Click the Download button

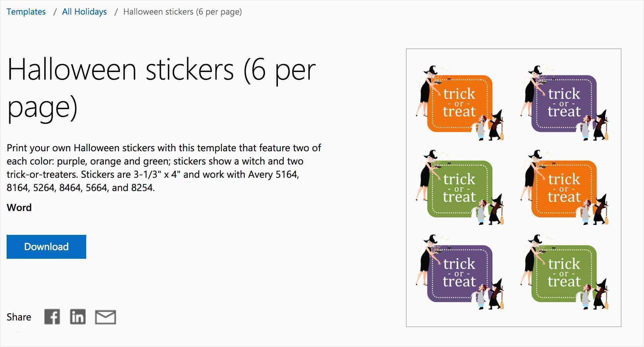46,247
